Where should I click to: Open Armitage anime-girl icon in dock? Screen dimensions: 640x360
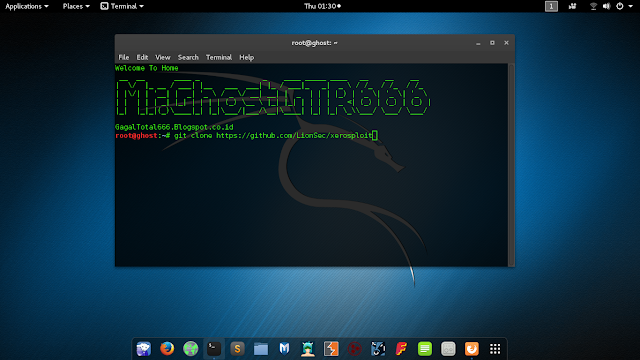[308, 349]
